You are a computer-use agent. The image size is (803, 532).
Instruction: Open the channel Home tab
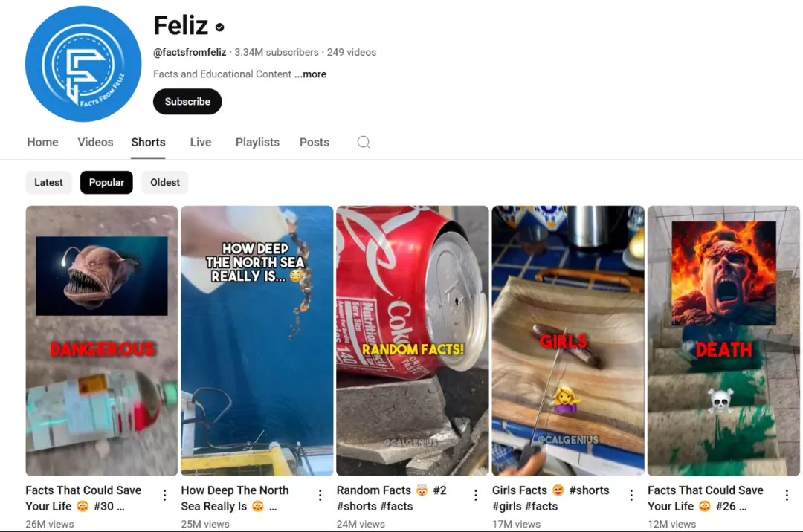pos(42,142)
